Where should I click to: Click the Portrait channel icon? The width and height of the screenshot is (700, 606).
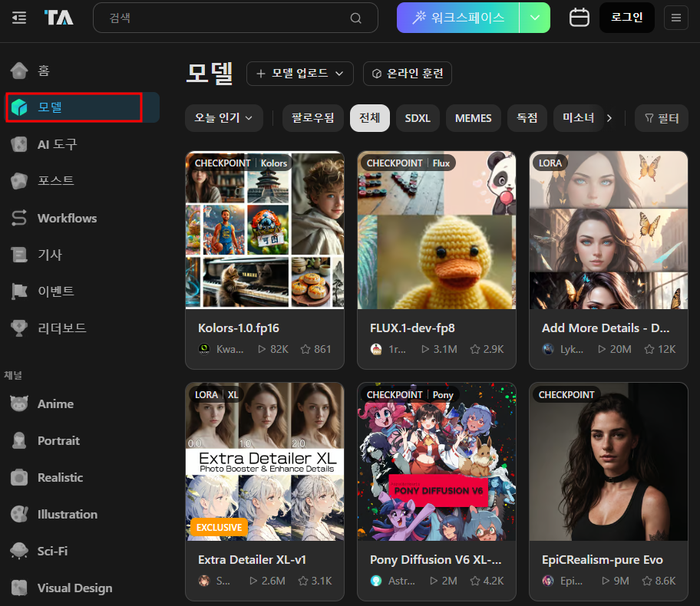coord(19,441)
